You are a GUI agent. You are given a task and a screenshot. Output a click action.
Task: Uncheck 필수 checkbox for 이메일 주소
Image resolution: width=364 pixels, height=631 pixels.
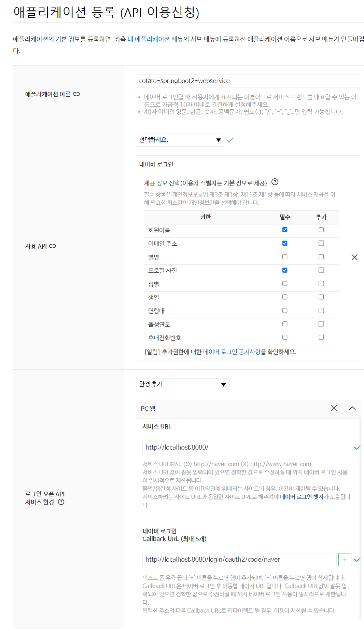(285, 243)
